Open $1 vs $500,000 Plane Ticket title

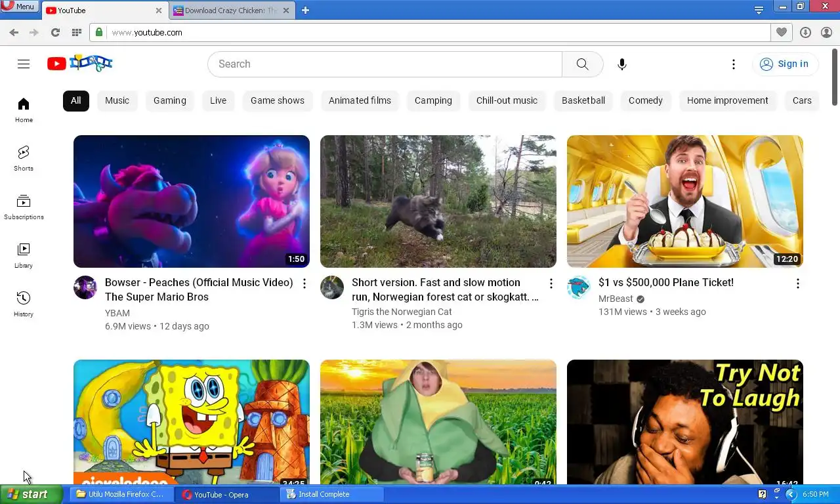click(x=666, y=282)
